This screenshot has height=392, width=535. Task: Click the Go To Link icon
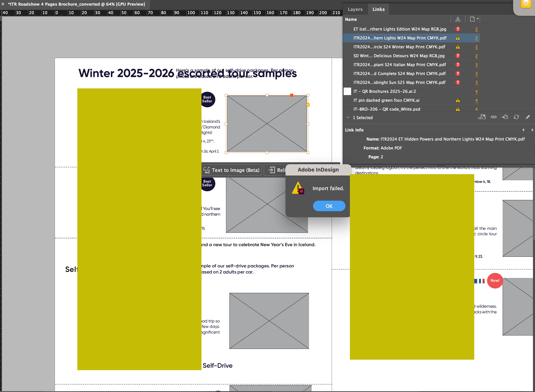click(x=505, y=117)
